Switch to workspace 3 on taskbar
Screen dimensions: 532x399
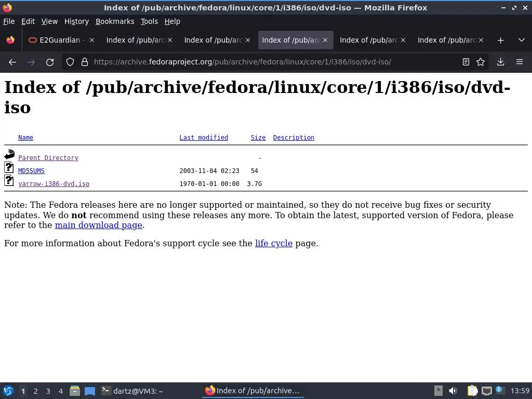(48, 391)
